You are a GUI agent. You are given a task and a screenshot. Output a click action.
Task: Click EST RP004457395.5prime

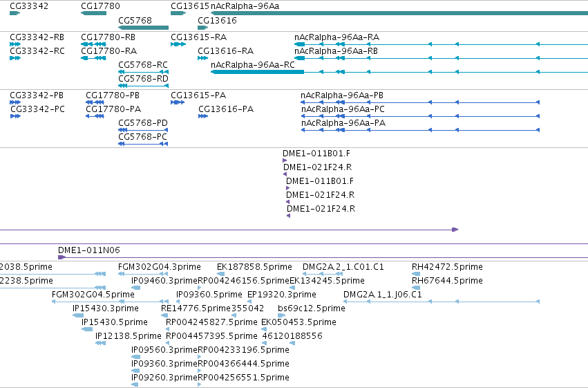point(168,343)
